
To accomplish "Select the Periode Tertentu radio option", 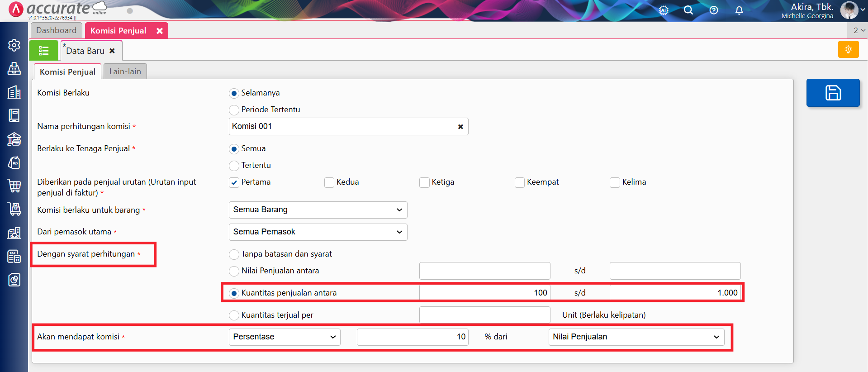I will coord(234,110).
